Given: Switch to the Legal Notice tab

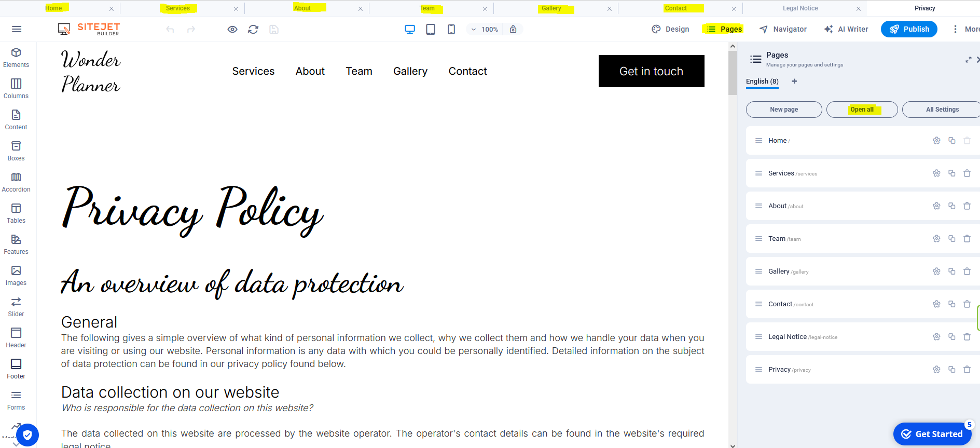Looking at the screenshot, I should tap(800, 8).
